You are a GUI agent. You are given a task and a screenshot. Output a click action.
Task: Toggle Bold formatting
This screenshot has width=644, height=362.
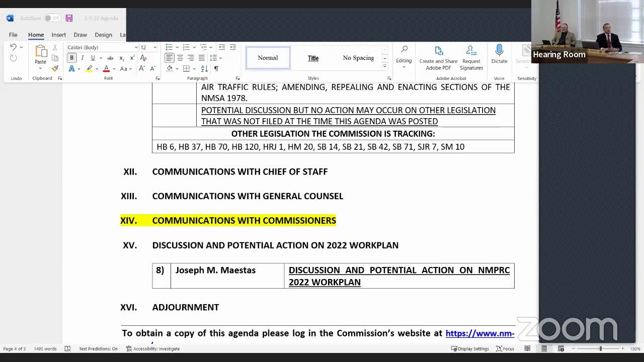point(71,58)
